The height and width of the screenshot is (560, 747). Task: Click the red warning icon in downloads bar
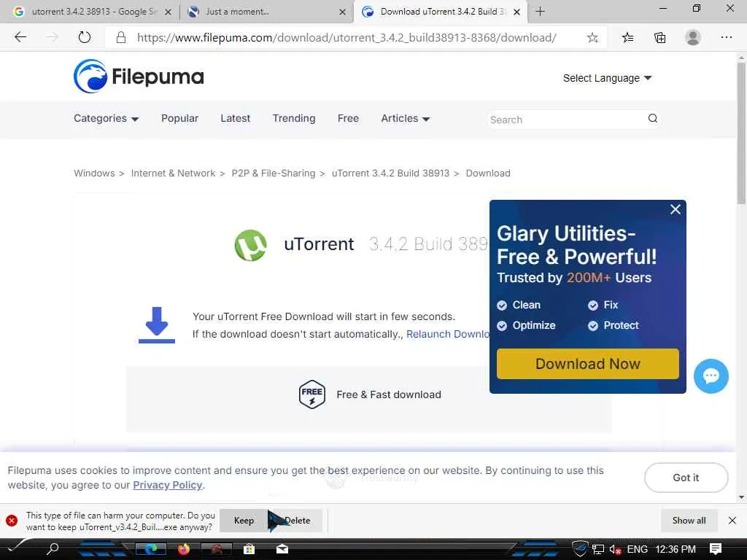[12, 521]
